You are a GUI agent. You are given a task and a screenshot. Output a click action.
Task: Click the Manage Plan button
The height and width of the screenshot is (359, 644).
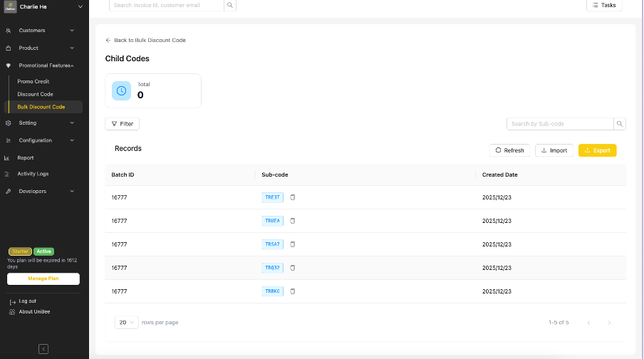[43, 279]
